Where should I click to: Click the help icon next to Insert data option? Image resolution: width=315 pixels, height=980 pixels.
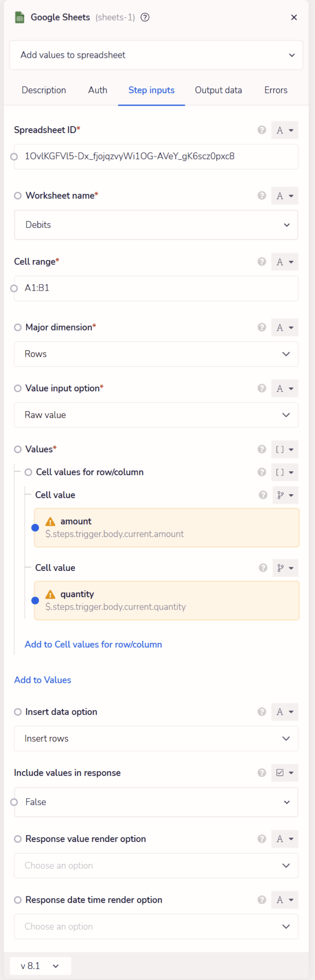[x=261, y=712]
